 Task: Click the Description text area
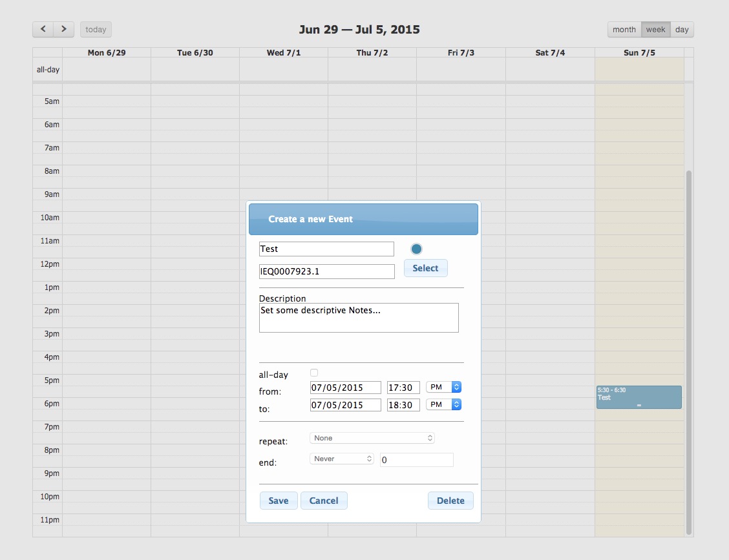click(x=359, y=318)
